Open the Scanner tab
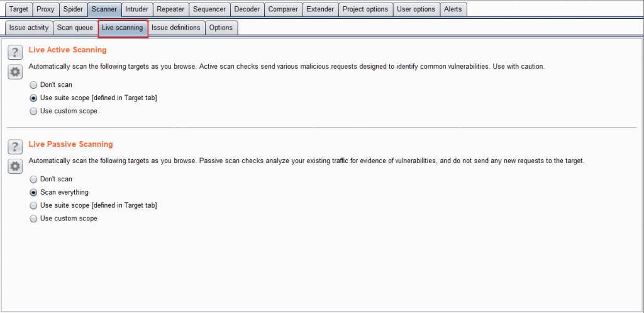 click(x=104, y=9)
